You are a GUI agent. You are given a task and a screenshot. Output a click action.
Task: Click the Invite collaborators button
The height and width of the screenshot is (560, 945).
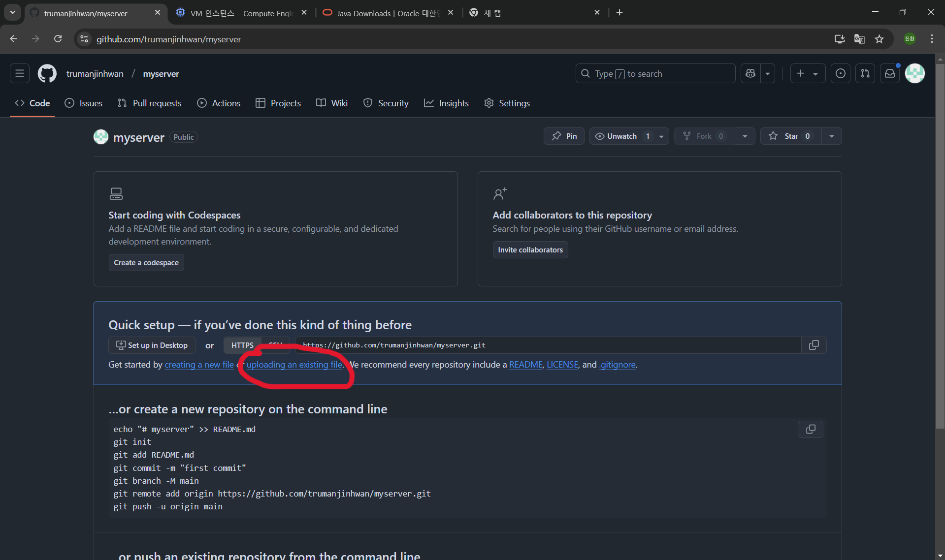click(x=530, y=250)
